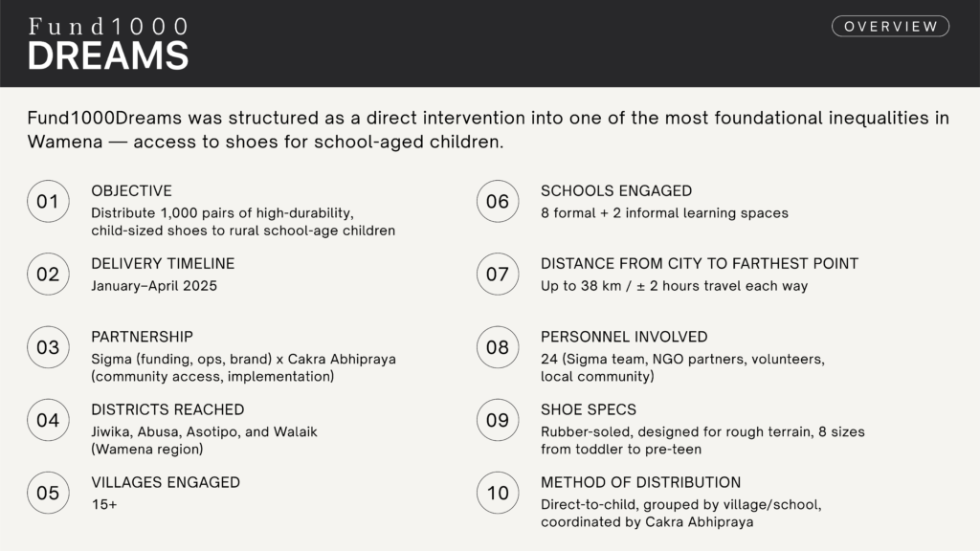Select the 07 circle for distance item

click(x=498, y=275)
